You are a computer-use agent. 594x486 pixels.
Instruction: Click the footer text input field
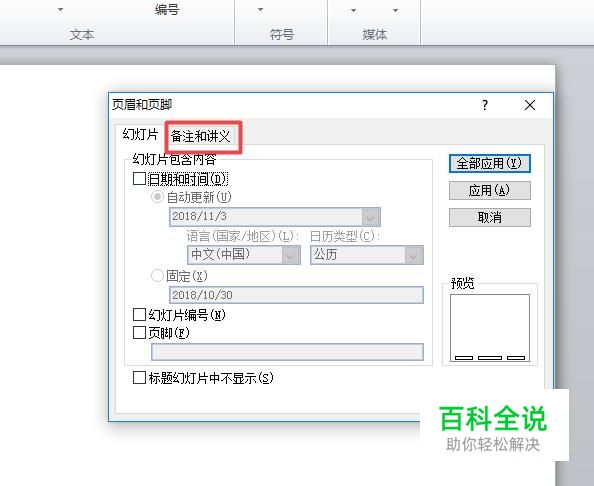tap(287, 352)
